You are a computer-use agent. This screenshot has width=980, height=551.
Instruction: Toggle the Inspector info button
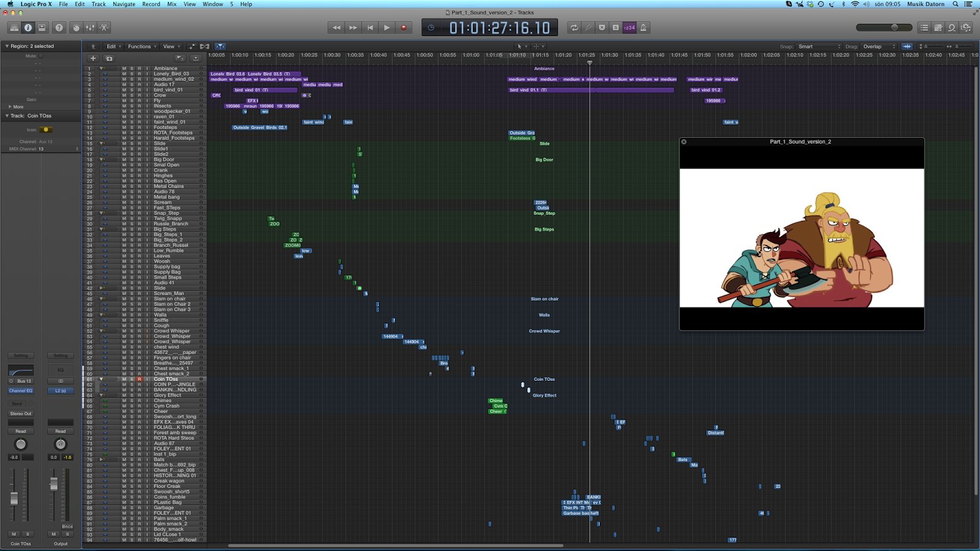click(x=28, y=28)
